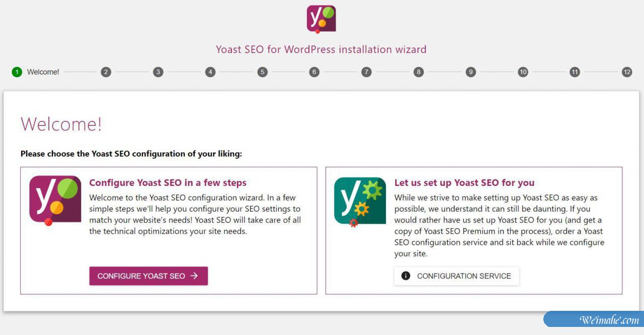Image resolution: width=644 pixels, height=335 pixels.
Task: Select the wizard title 'Yoast SEO for WordPress installation wizard'
Action: (x=320, y=49)
